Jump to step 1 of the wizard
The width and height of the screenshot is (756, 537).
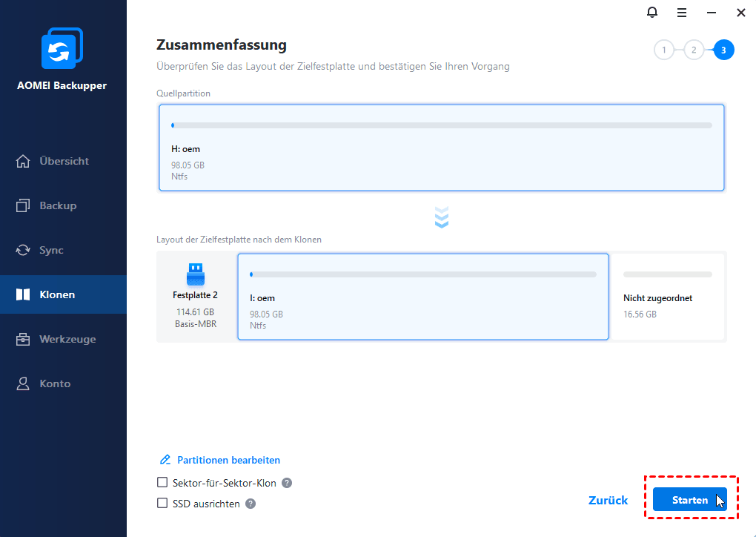point(664,50)
